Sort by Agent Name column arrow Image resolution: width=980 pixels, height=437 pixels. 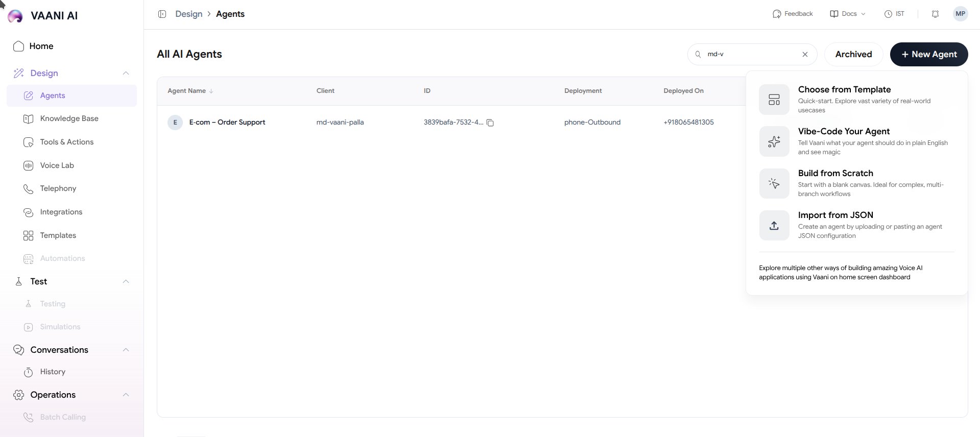(211, 91)
